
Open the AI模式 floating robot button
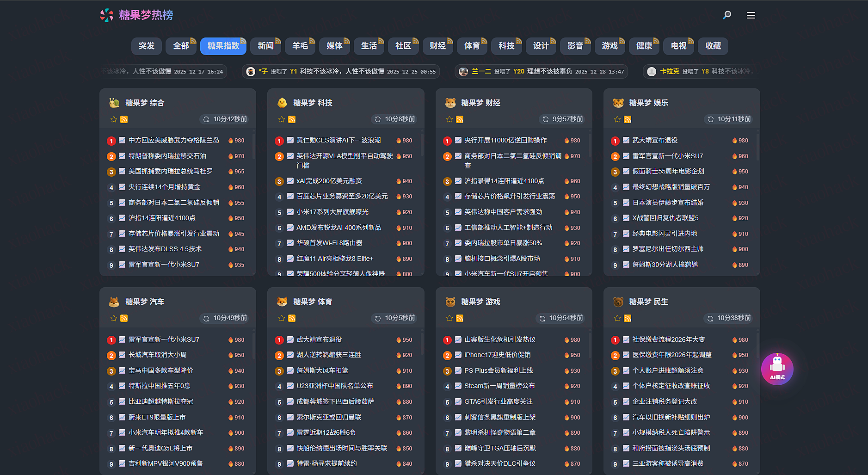click(777, 369)
